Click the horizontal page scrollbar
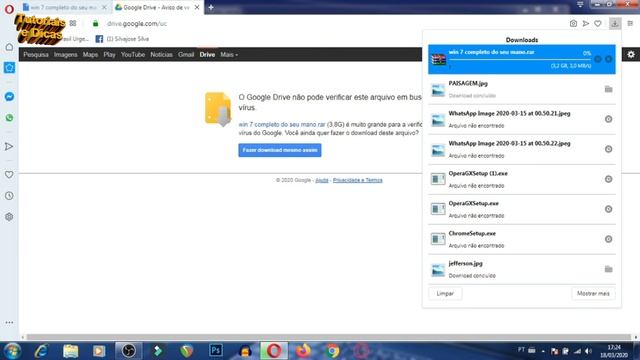 pyautogui.click(x=329, y=337)
